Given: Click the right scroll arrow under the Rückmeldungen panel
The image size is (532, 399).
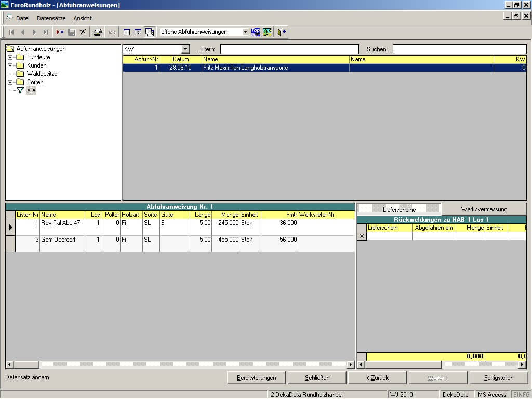Looking at the screenshot, I should (x=523, y=364).
